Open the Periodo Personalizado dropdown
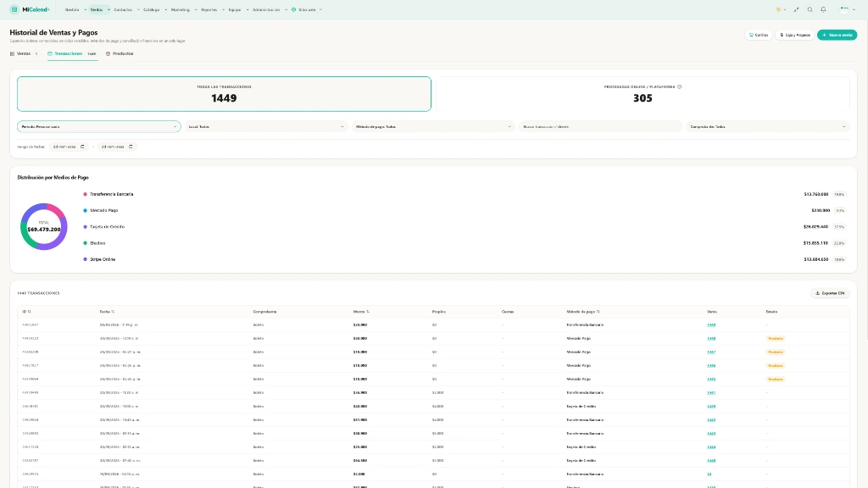Image resolution: width=868 pixels, height=488 pixels. tap(99, 127)
